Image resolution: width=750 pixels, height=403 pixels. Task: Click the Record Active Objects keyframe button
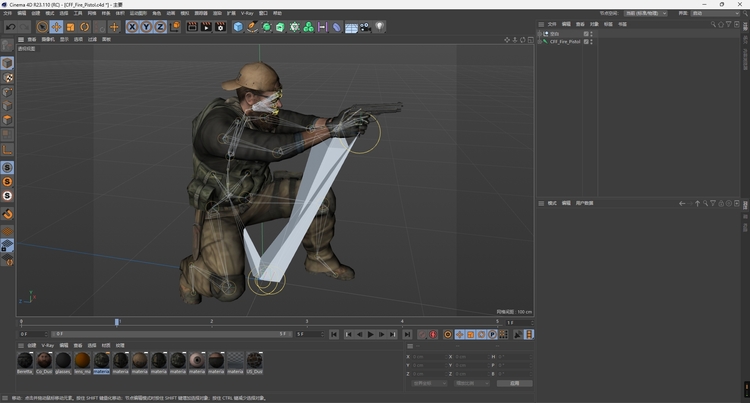click(422, 335)
